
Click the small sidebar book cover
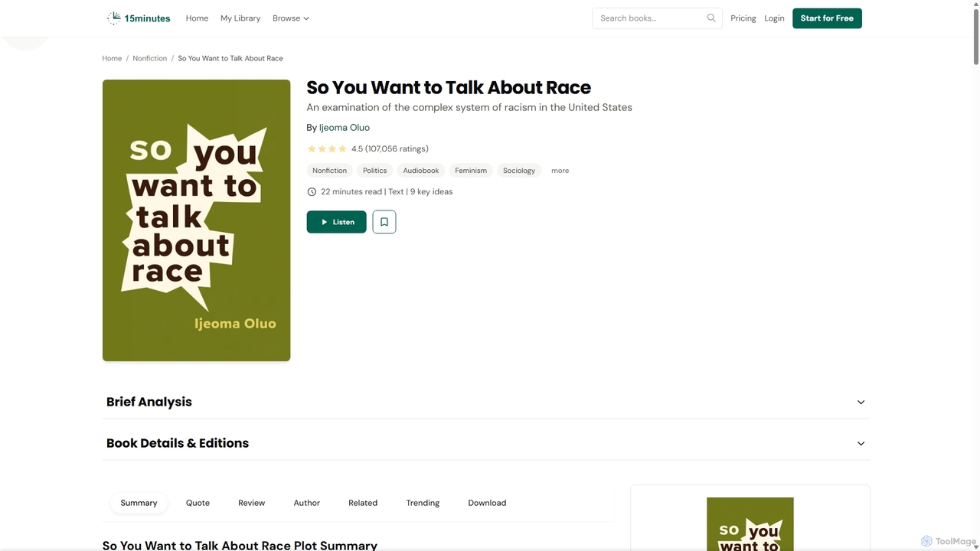coord(750,524)
